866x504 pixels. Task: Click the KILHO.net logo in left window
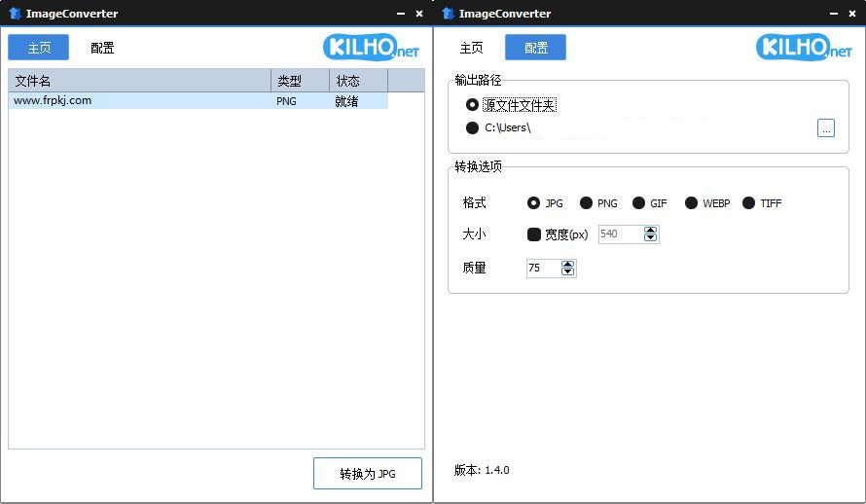(x=371, y=48)
